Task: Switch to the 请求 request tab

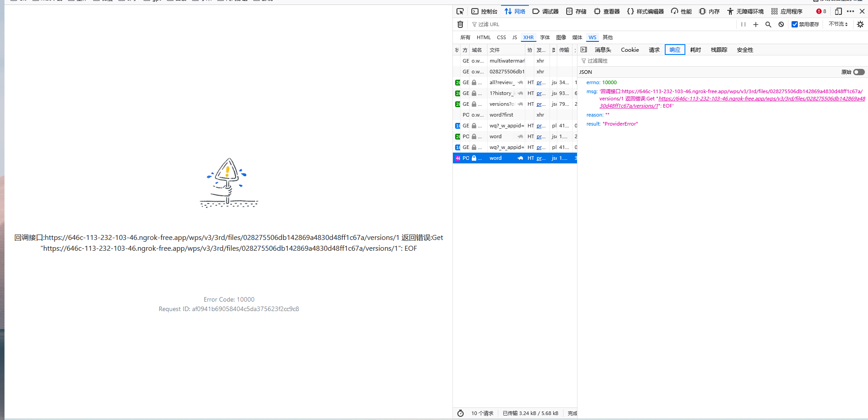Action: tap(654, 50)
